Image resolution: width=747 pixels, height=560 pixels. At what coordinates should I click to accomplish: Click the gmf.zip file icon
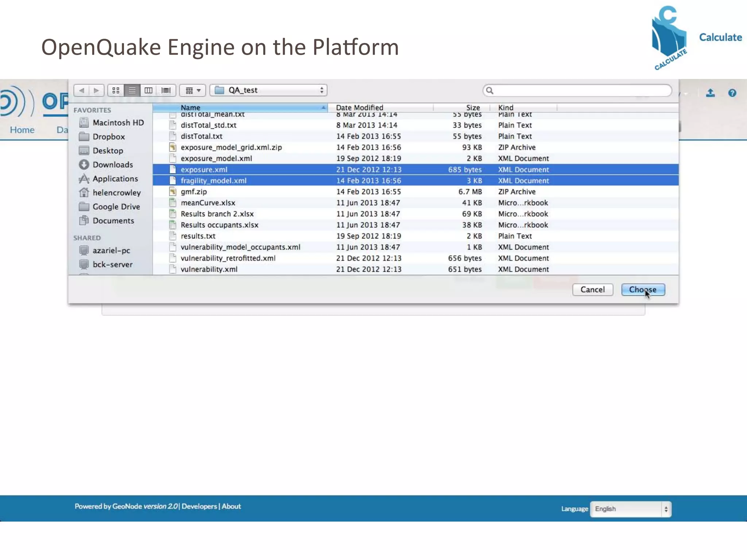173,191
